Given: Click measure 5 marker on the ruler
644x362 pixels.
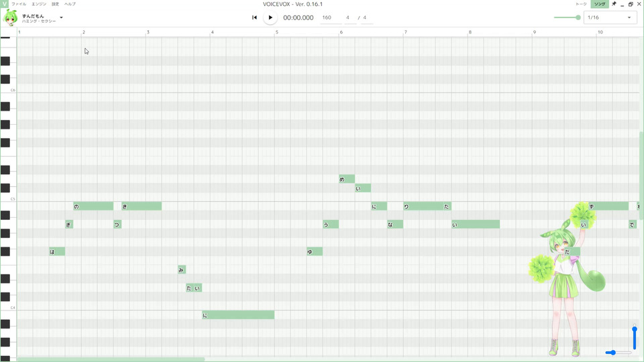Looking at the screenshot, I should tap(277, 32).
